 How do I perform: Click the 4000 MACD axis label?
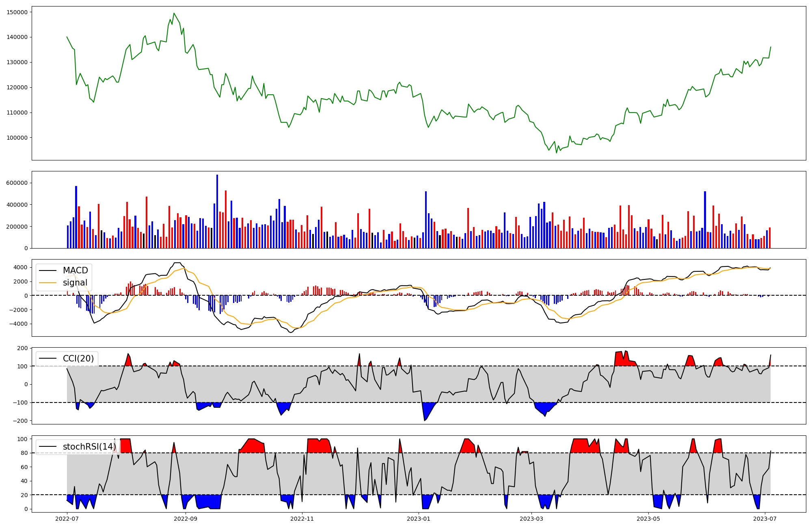[x=20, y=268]
